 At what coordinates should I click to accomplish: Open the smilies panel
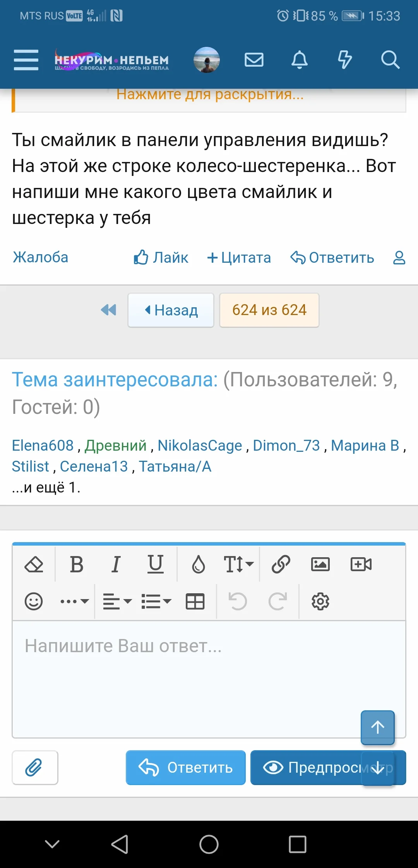point(34,601)
